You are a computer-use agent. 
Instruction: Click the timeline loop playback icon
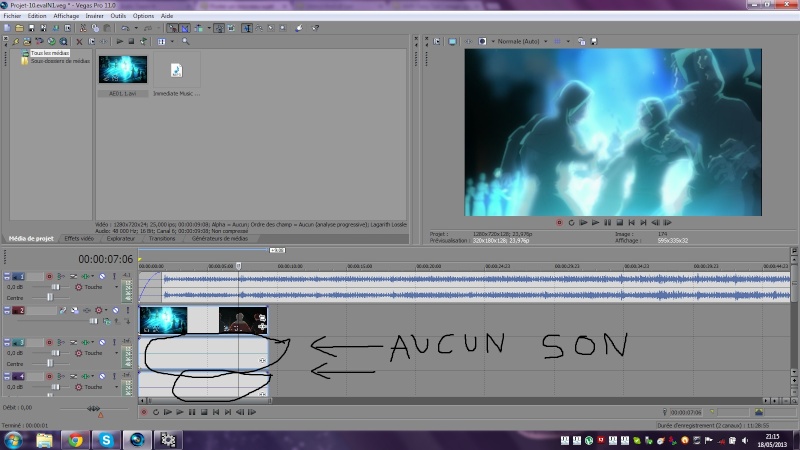point(156,412)
